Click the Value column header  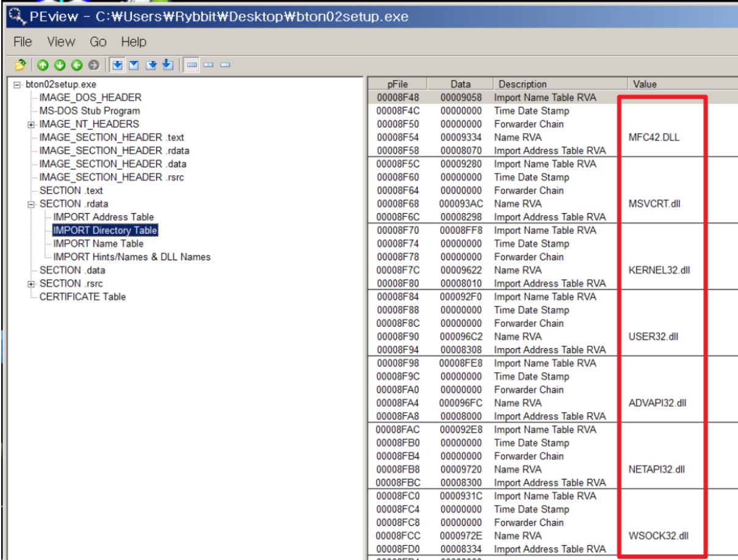[682, 84]
